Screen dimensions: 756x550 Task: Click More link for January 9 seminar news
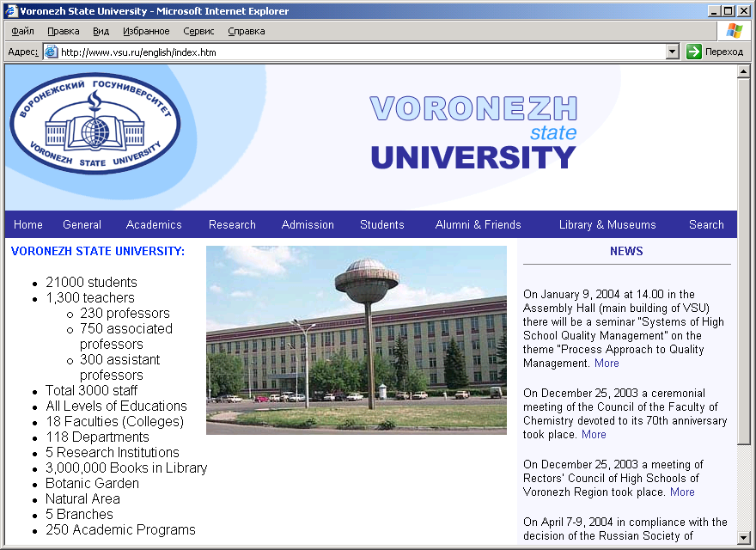(607, 364)
